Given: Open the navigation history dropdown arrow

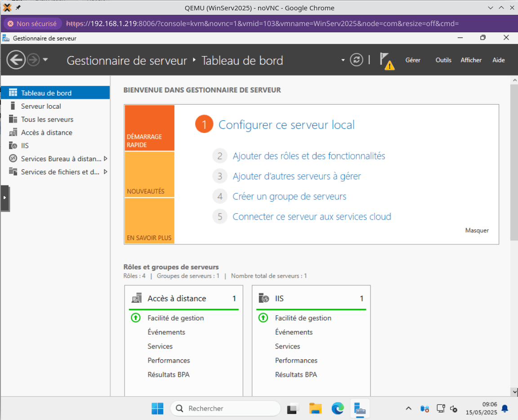Looking at the screenshot, I should click(x=45, y=60).
